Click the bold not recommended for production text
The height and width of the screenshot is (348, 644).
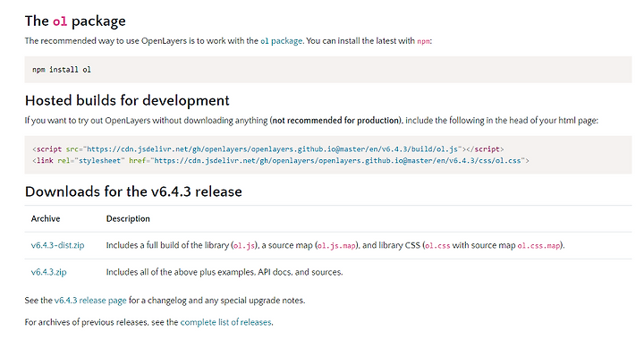pyautogui.click(x=336, y=121)
